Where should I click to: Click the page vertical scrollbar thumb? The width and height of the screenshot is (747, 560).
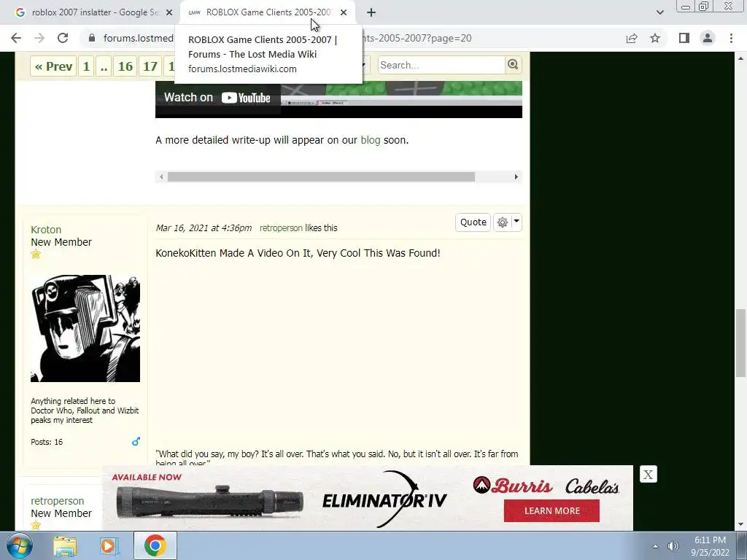coord(740,343)
